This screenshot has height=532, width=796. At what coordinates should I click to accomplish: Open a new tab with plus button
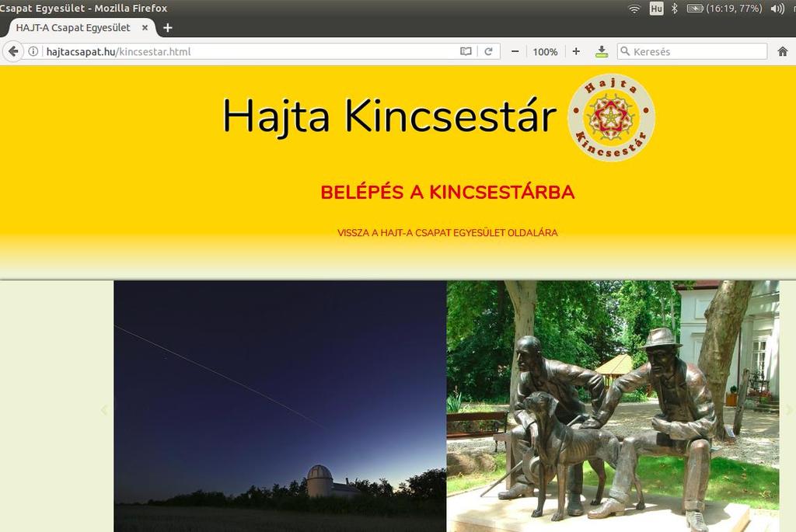pyautogui.click(x=168, y=27)
